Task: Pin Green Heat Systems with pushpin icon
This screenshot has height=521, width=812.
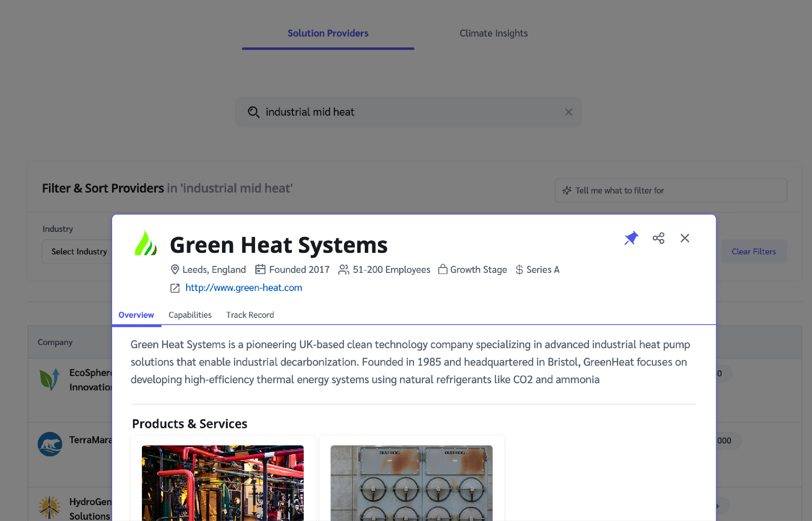Action: pos(631,238)
